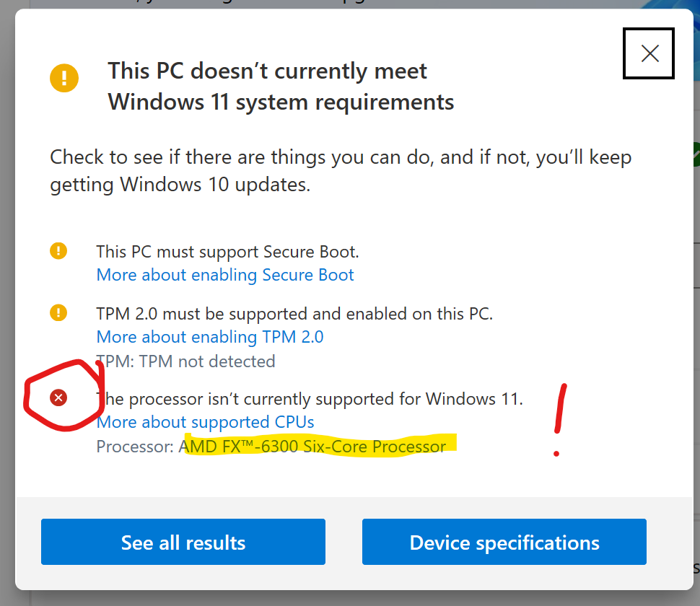700x606 pixels.
Task: Select the red X processor failure indicator
Action: pyautogui.click(x=60, y=398)
